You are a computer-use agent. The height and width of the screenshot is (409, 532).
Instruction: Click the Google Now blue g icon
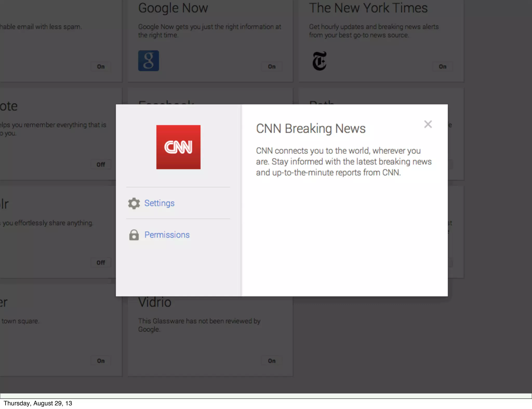(x=148, y=61)
